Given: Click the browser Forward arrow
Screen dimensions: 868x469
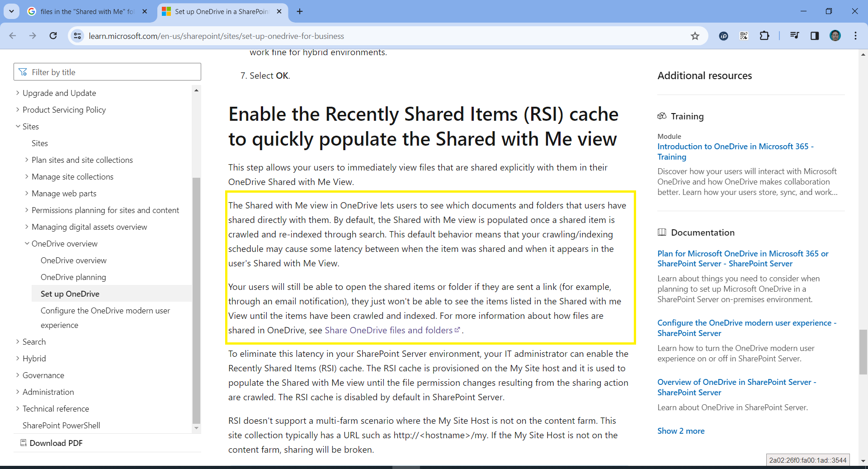Looking at the screenshot, I should coord(33,36).
